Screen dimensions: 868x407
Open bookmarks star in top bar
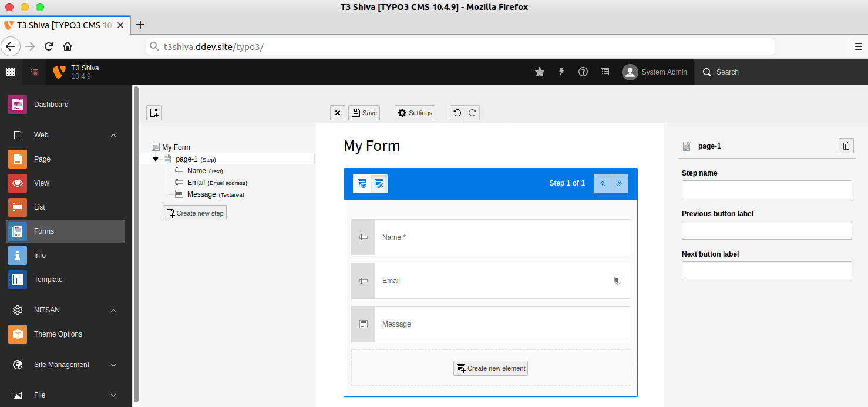pyautogui.click(x=540, y=72)
